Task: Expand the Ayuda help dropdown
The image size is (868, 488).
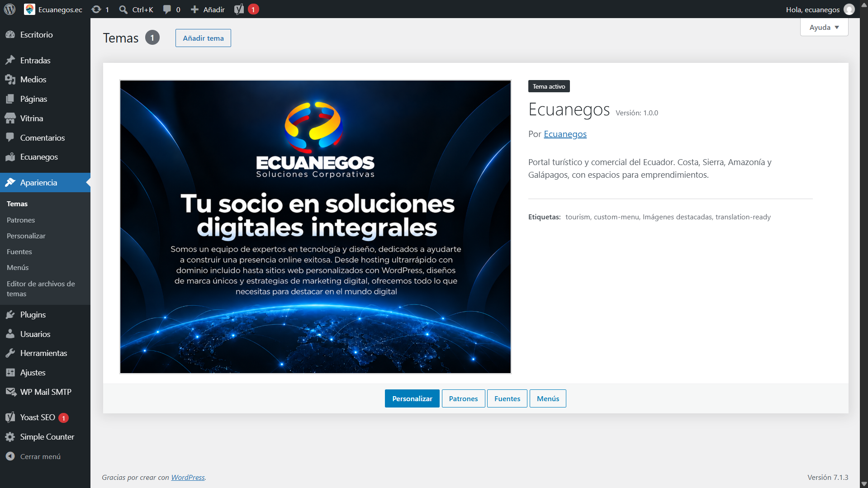Action: click(x=824, y=27)
